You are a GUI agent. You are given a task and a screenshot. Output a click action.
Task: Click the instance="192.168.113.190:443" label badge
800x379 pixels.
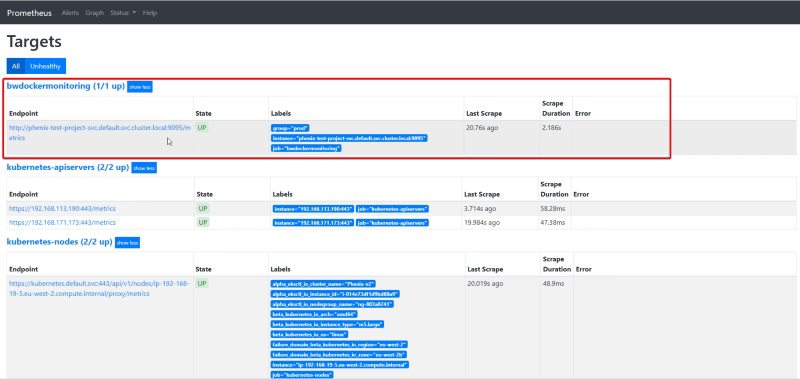(313, 209)
